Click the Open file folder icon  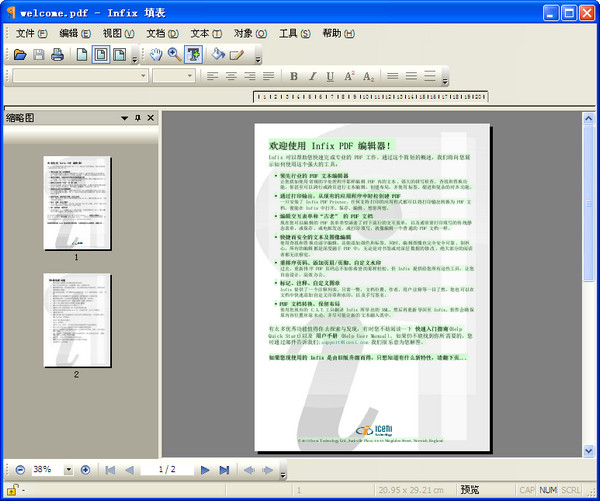coord(19,54)
